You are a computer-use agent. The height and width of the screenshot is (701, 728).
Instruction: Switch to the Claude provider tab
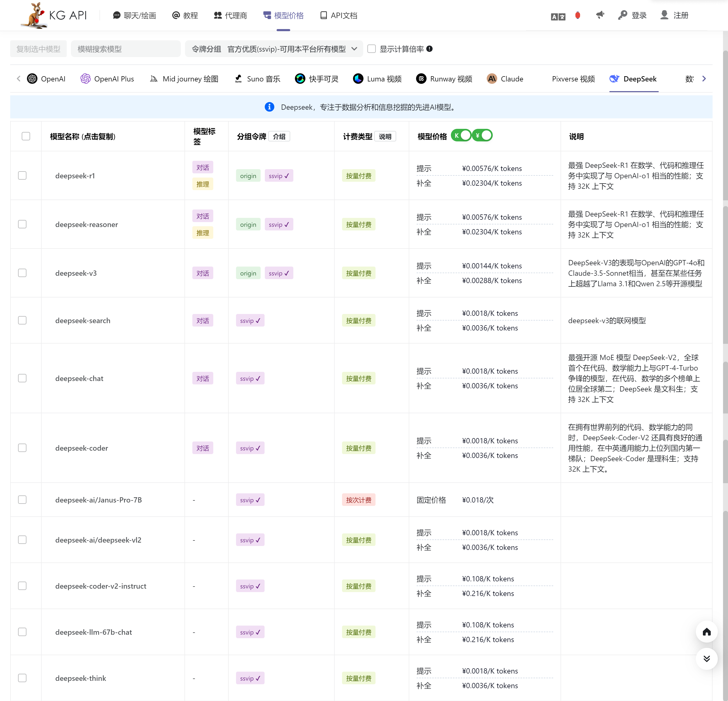tap(505, 79)
